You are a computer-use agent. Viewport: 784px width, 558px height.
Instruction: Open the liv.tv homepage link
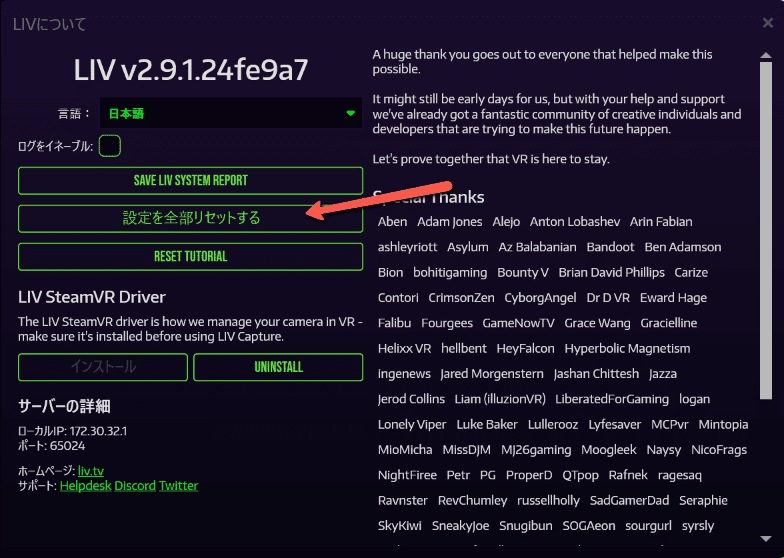91,471
